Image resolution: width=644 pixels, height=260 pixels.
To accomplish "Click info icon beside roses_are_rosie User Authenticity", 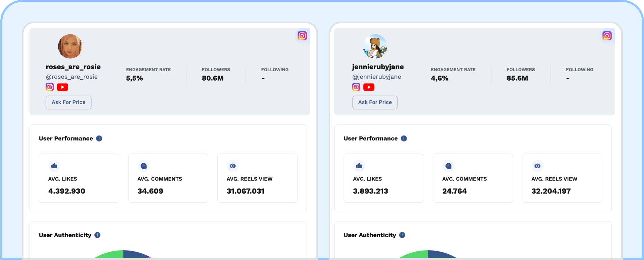I will pyautogui.click(x=97, y=235).
